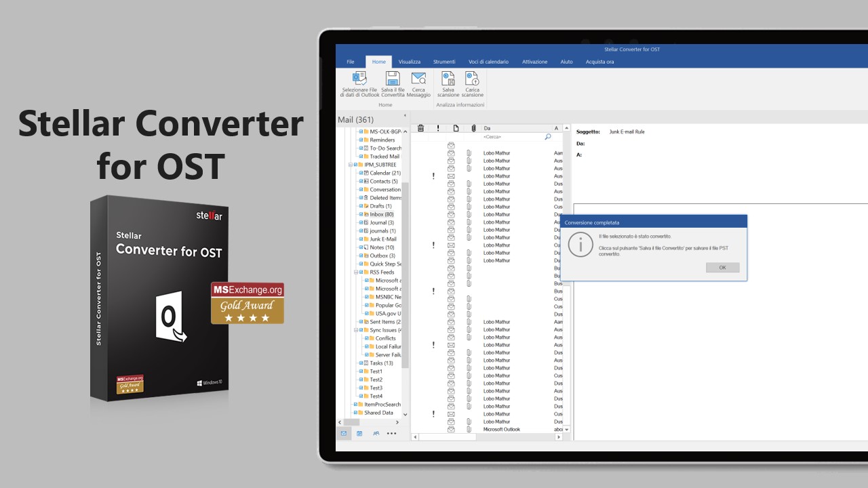Collapse the RSS Feeds tree node
The height and width of the screenshot is (488, 868).
click(x=356, y=272)
